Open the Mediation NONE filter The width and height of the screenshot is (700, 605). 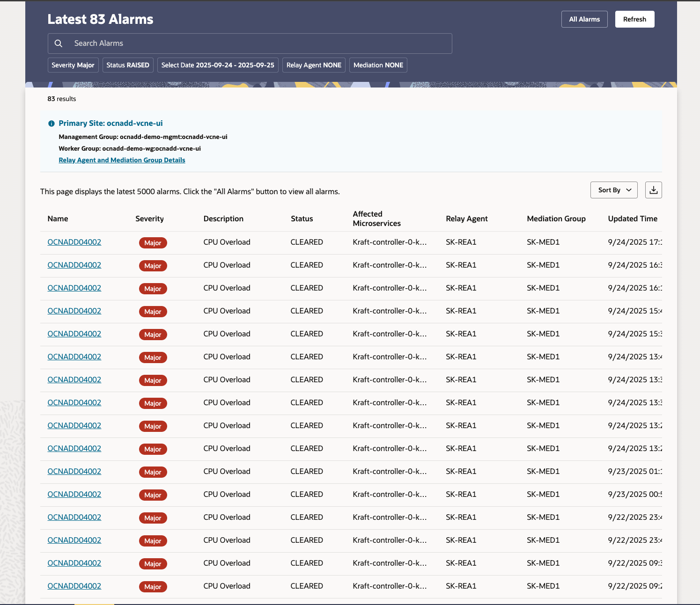tap(378, 65)
